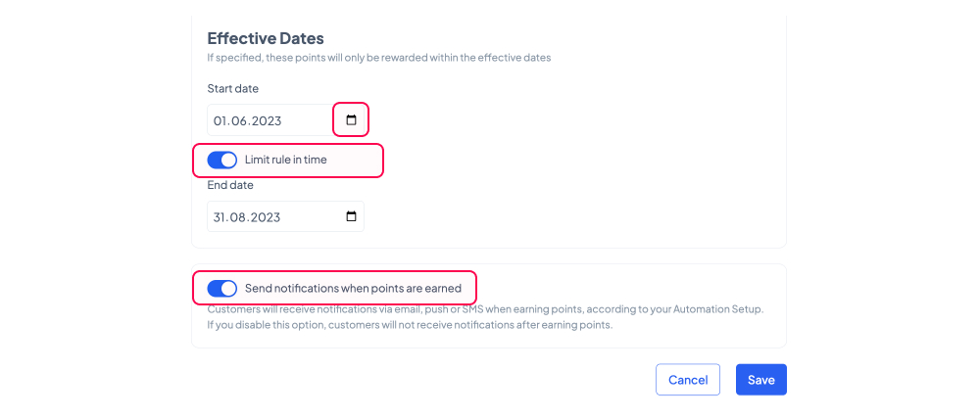Viewport: 980px width, 418px height.
Task: Focus the End date input field
Action: (x=285, y=216)
